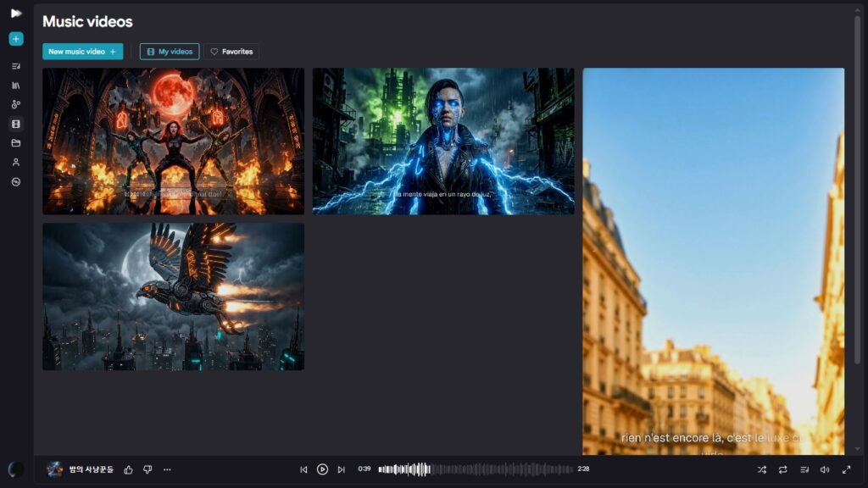Play the current track
Image resolution: width=868 pixels, height=488 pixels.
[x=322, y=469]
